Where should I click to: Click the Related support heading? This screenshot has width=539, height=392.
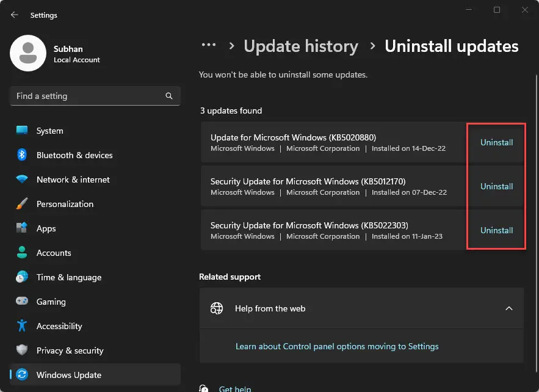(x=230, y=277)
